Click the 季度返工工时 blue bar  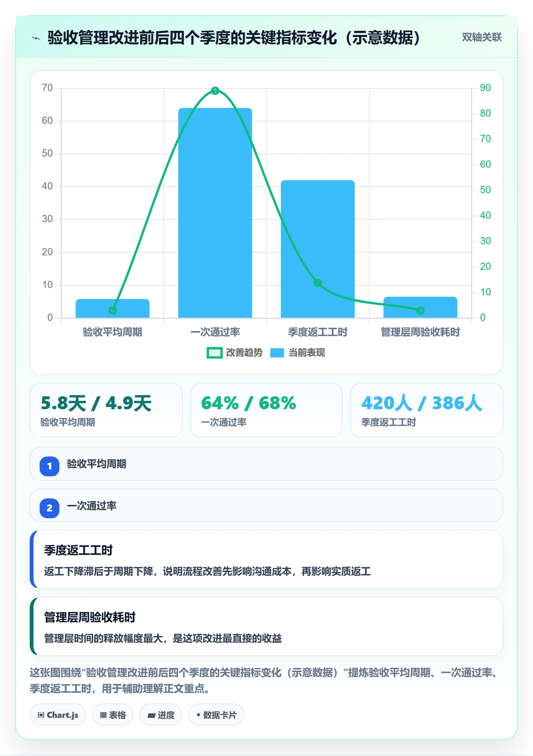[318, 249]
